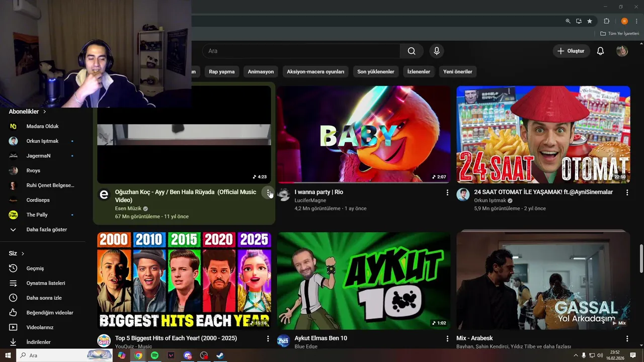Open volume control in system tray
The image size is (644, 362).
click(x=600, y=355)
